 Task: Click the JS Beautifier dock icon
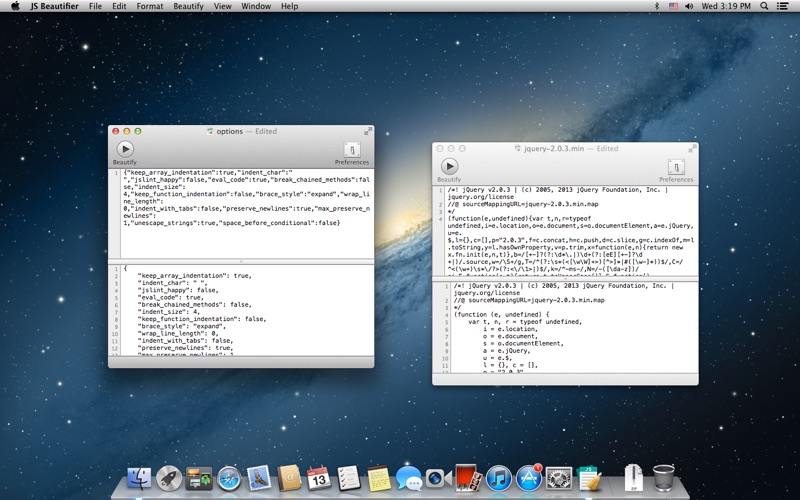(x=589, y=479)
